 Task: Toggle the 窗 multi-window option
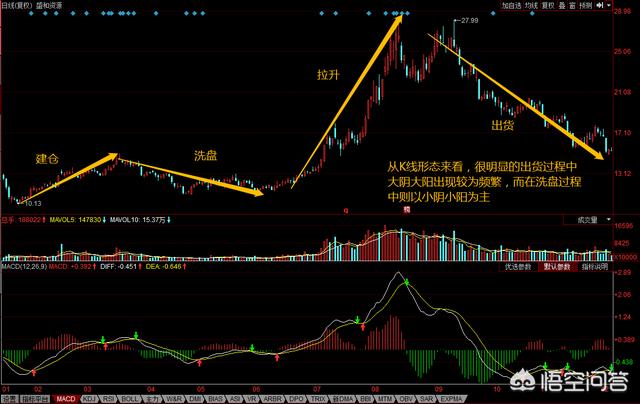[x=572, y=5]
